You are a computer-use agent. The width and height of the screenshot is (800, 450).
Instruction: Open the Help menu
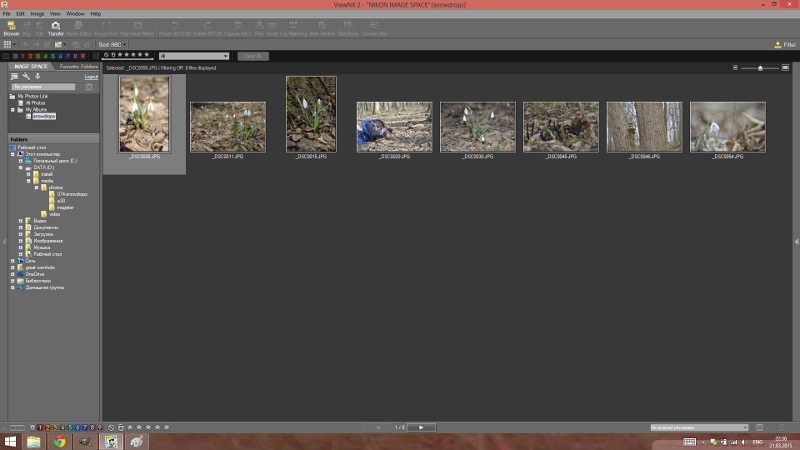pos(95,14)
